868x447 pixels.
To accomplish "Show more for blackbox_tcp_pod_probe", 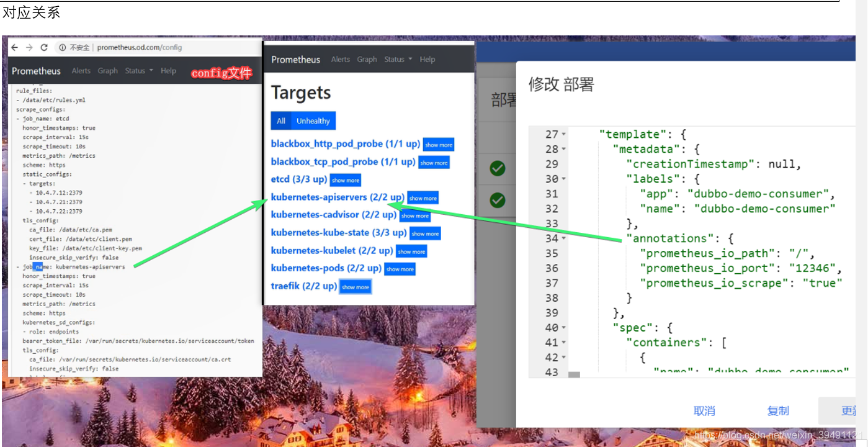I will (434, 163).
